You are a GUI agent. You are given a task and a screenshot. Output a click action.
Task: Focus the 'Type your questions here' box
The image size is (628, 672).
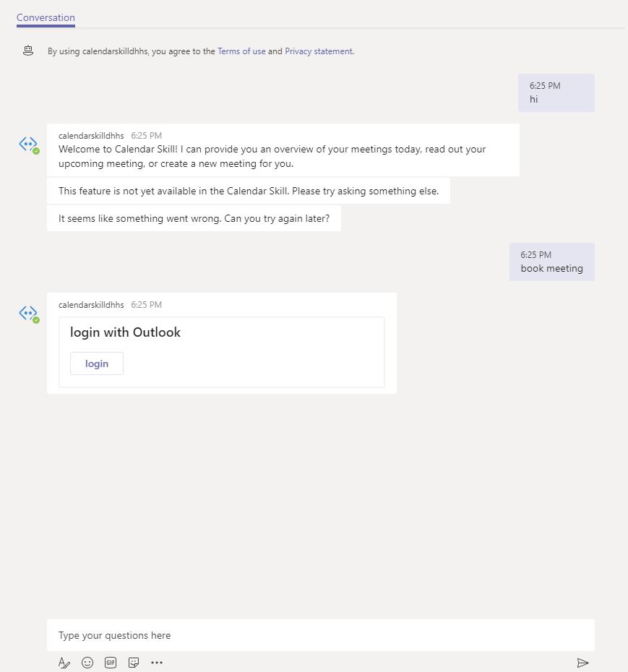(321, 635)
